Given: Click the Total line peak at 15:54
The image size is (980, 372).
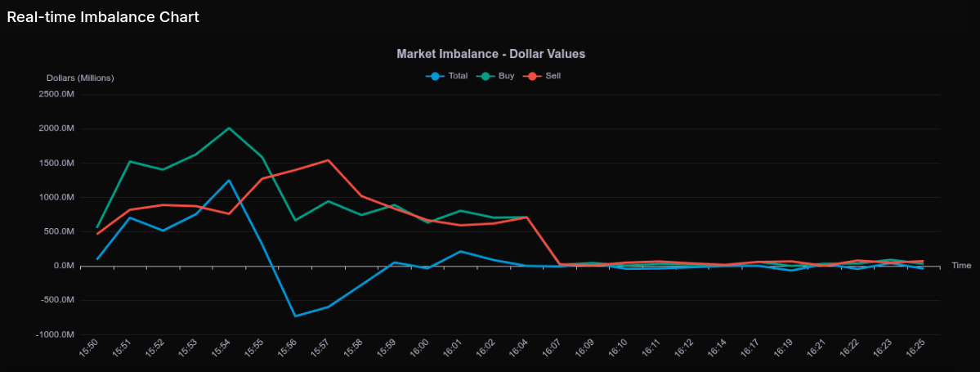Looking at the screenshot, I should [229, 181].
